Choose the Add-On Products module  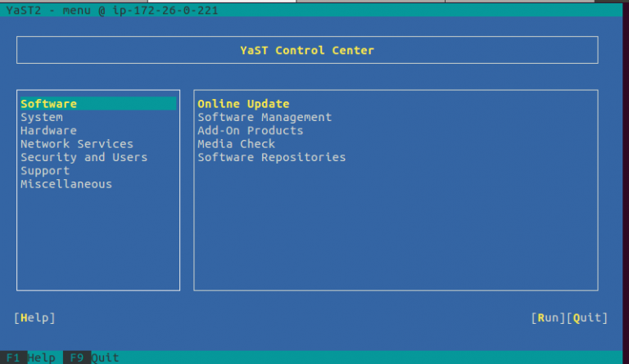point(251,131)
